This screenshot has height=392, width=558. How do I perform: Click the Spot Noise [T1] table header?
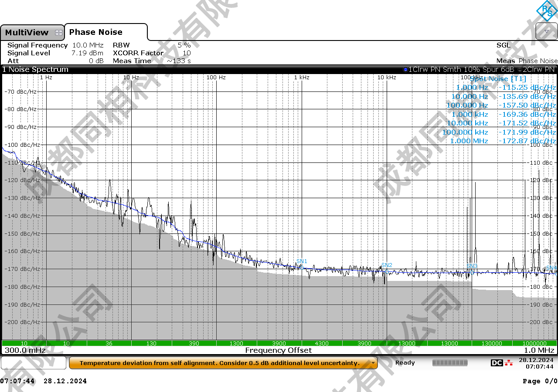498,79
